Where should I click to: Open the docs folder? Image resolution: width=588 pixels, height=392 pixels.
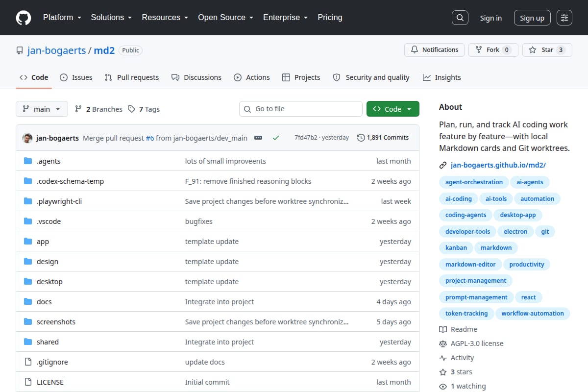click(x=44, y=301)
